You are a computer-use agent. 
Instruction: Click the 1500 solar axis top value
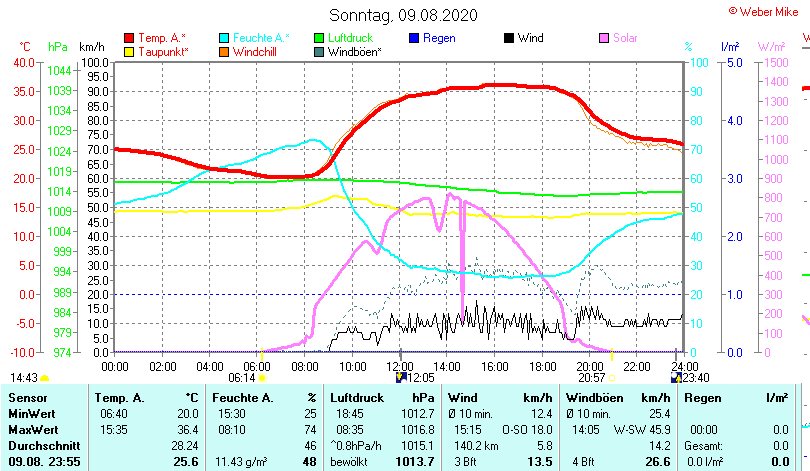[776, 63]
